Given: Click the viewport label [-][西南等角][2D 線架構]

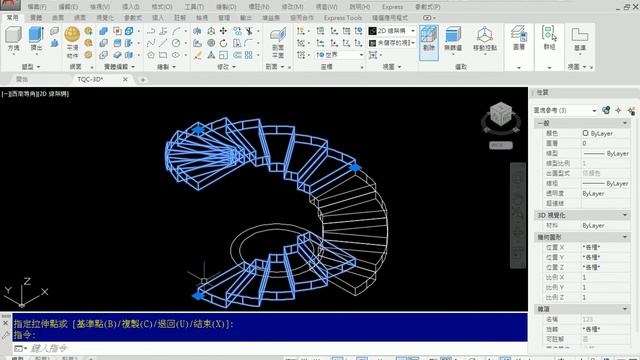Looking at the screenshot, I should click(x=35, y=93).
